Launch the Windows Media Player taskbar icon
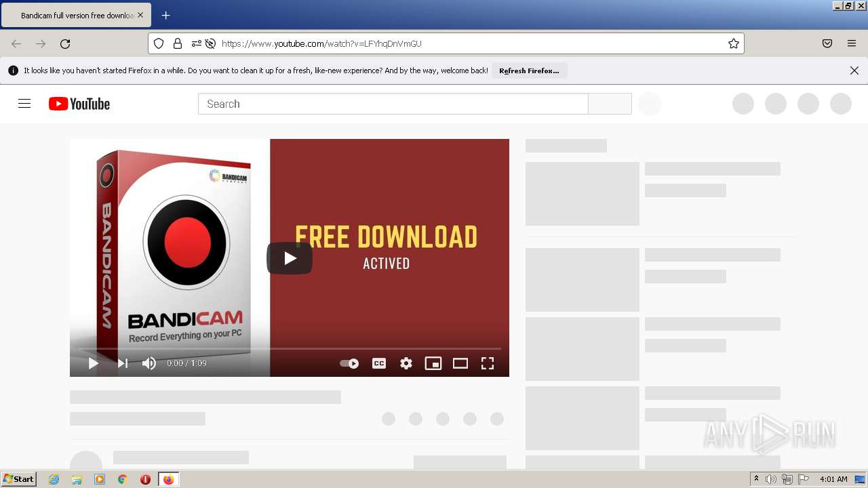The image size is (868, 488). pos(100,479)
